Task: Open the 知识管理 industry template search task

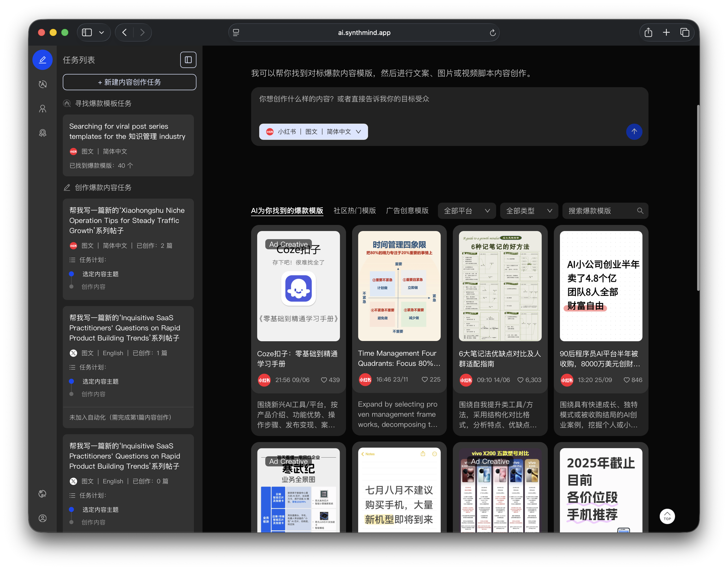Action: [128, 145]
